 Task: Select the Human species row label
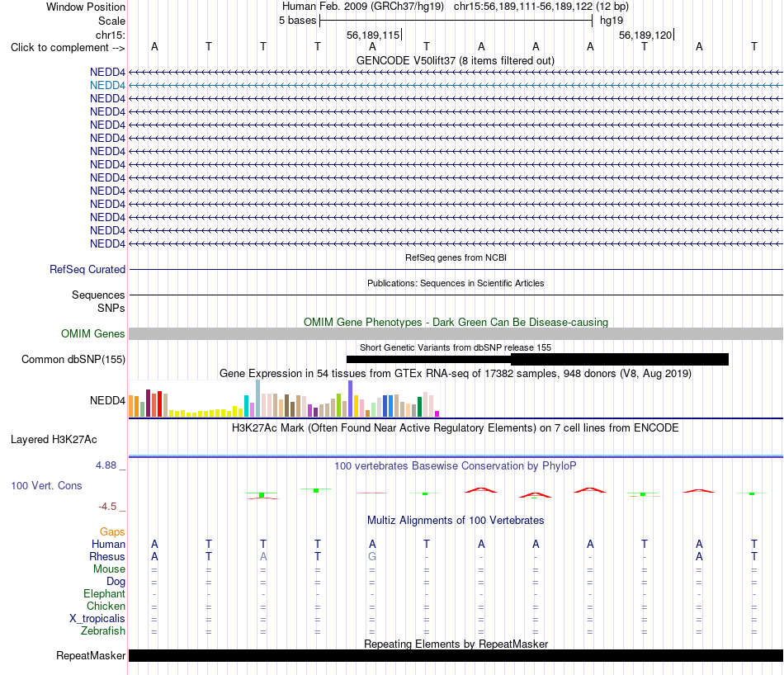[x=108, y=545]
